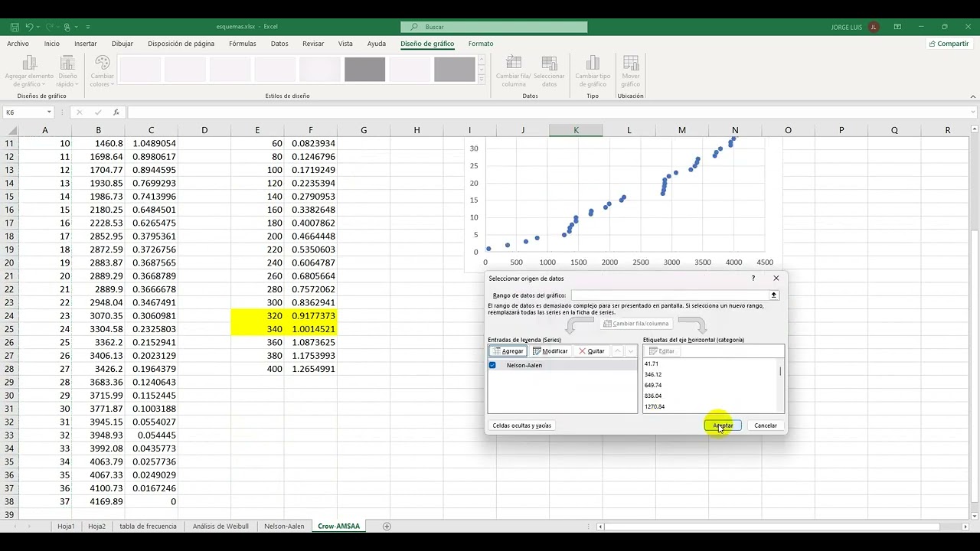Viewport: 980px width, 551px height.
Task: Open the Insertar ribbon tab
Action: [86, 44]
